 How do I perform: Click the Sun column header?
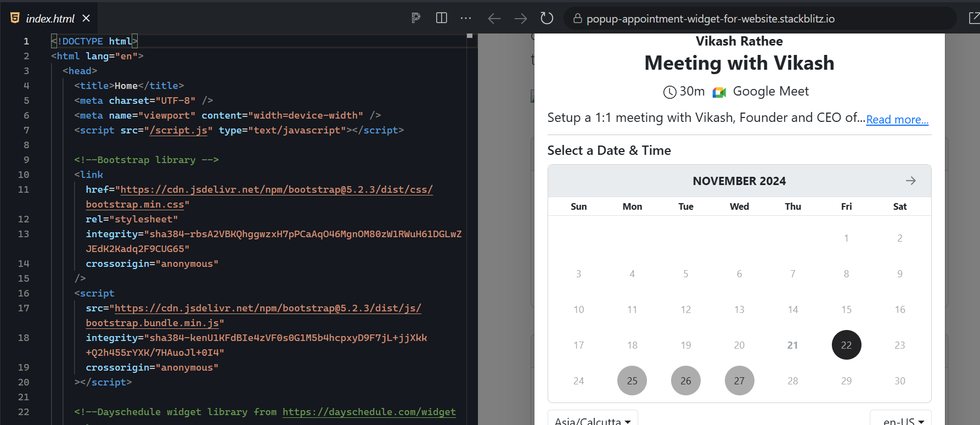coord(578,206)
